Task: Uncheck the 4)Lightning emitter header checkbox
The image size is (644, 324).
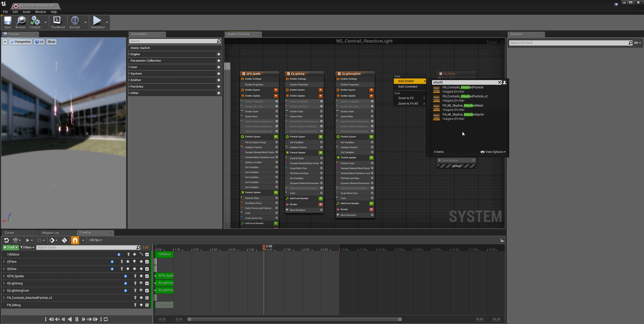Action: 289,74
